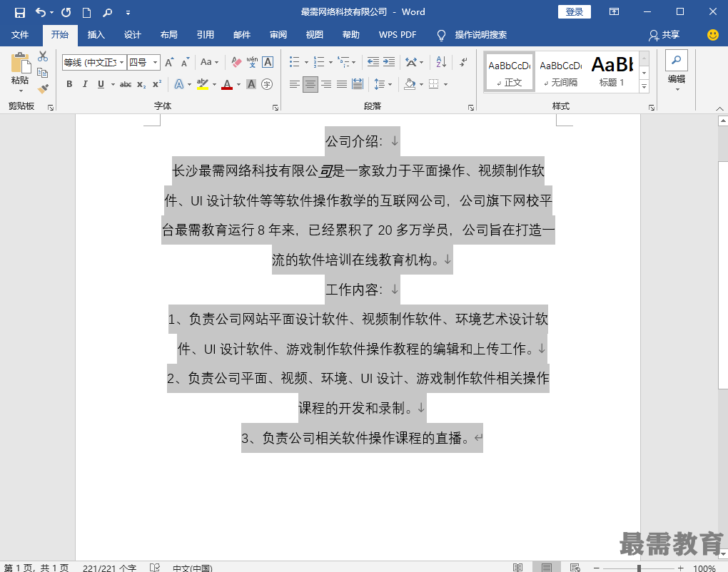Apply strikethrough to selected text
This screenshot has height=572, width=728.
[x=126, y=84]
